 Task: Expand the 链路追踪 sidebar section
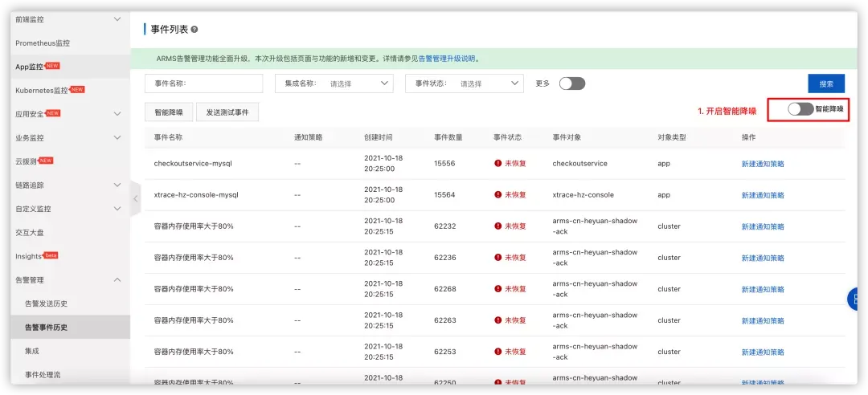[117, 185]
